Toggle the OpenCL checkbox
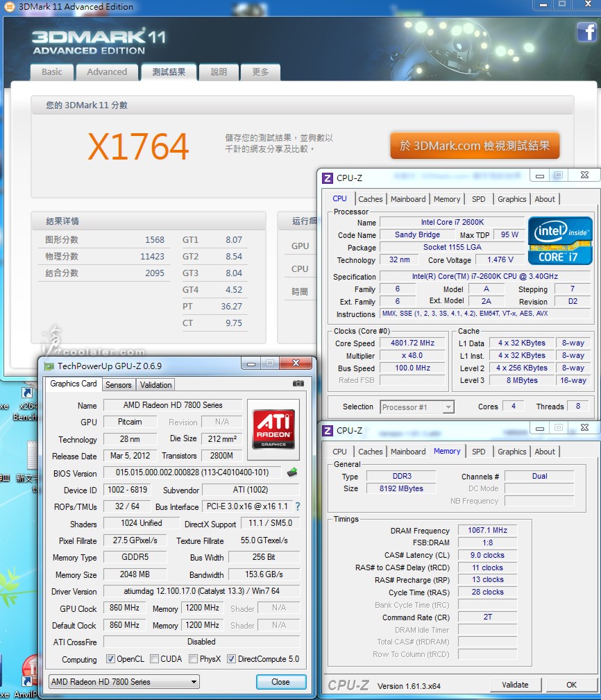Viewport: 601px width, 700px height. [x=110, y=659]
